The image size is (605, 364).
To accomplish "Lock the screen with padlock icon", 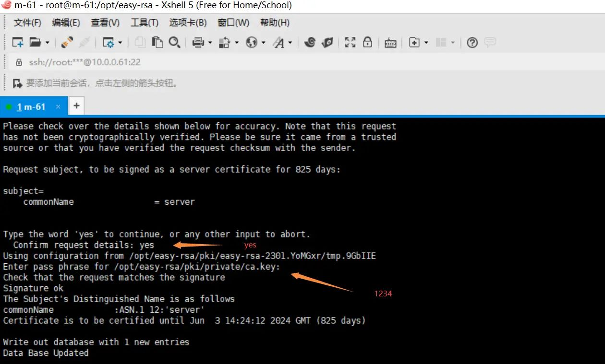I will [367, 43].
